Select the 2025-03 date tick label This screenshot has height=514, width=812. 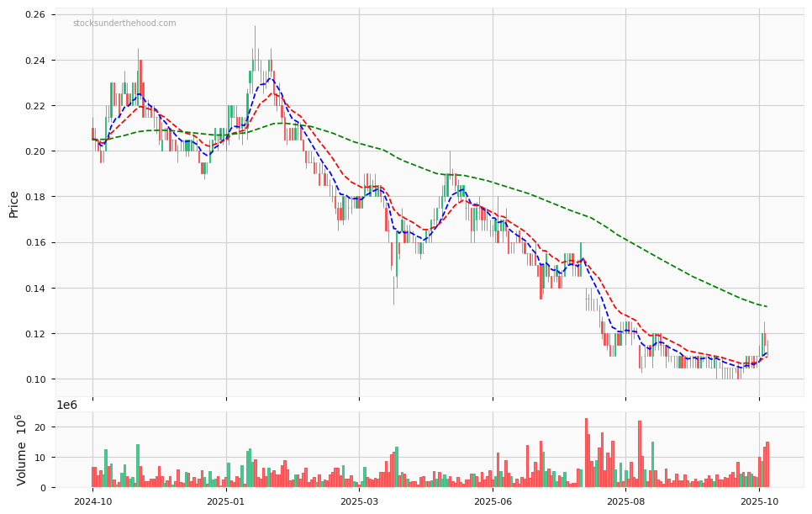359,502
